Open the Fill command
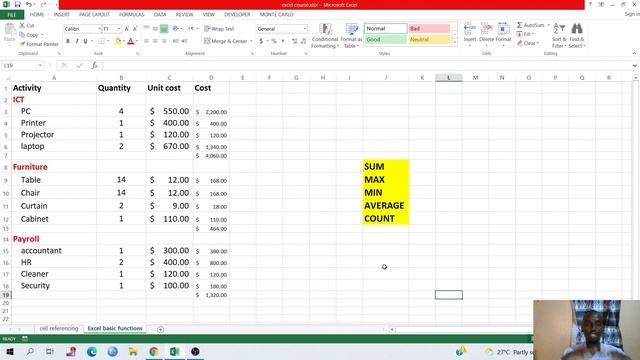640x360 pixels. pos(526,34)
